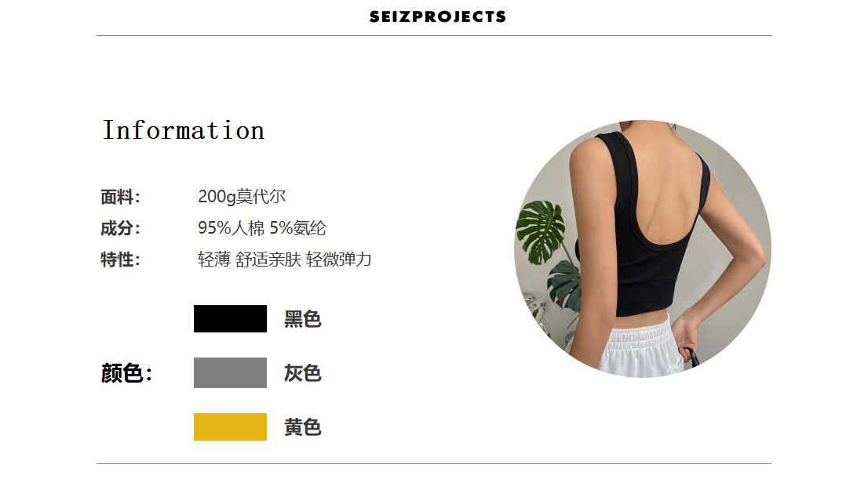Select the black color swatch
This screenshot has height=501, width=868.
pyautogui.click(x=230, y=318)
